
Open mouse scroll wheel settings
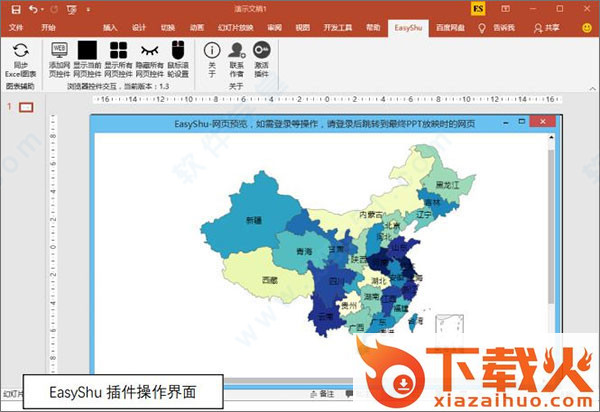176,50
